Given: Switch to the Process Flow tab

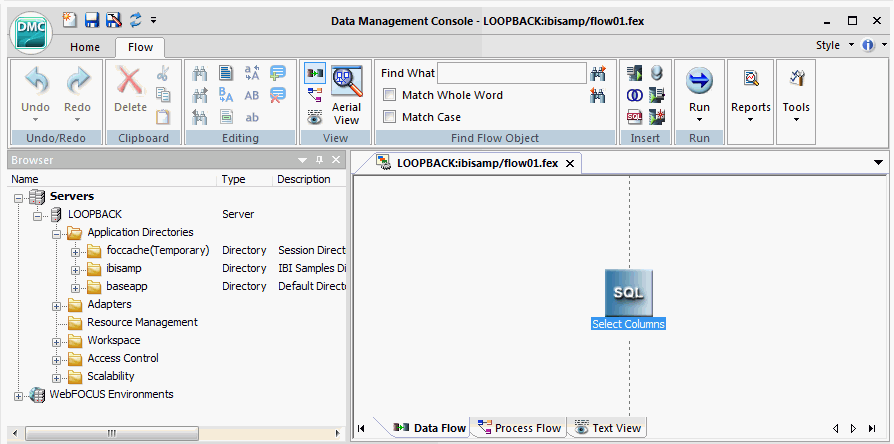Looking at the screenshot, I should click(519, 427).
